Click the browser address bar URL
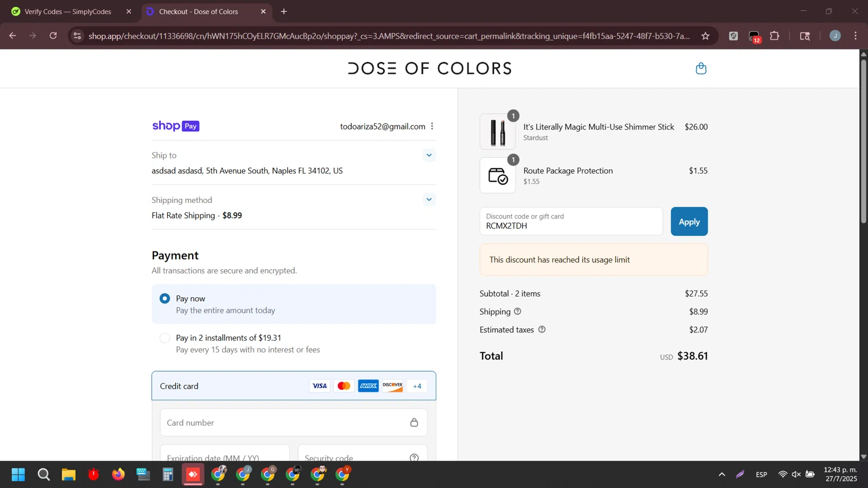 [389, 36]
